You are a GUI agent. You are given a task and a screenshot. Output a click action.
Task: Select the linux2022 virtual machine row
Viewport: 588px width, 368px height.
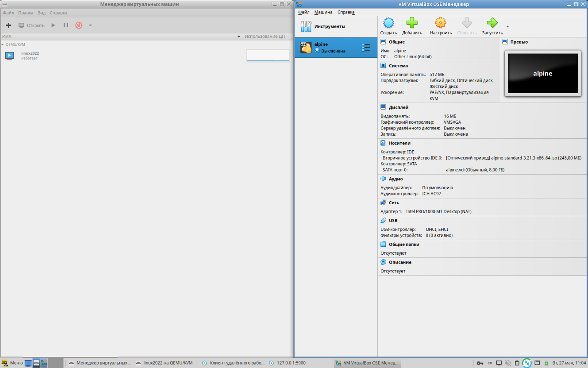(146, 56)
